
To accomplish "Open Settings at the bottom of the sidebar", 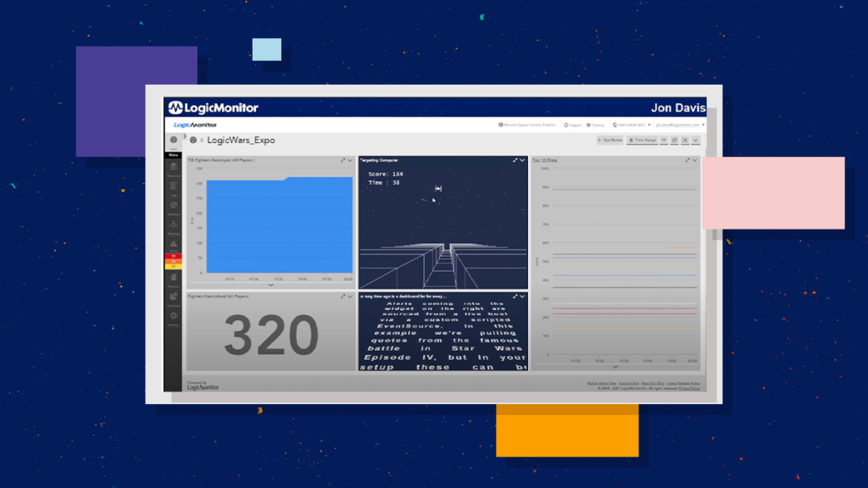I will 173,319.
